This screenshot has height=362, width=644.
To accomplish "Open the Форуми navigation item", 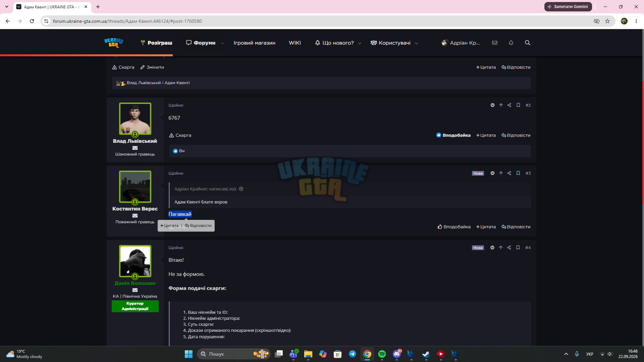I will 201,43.
